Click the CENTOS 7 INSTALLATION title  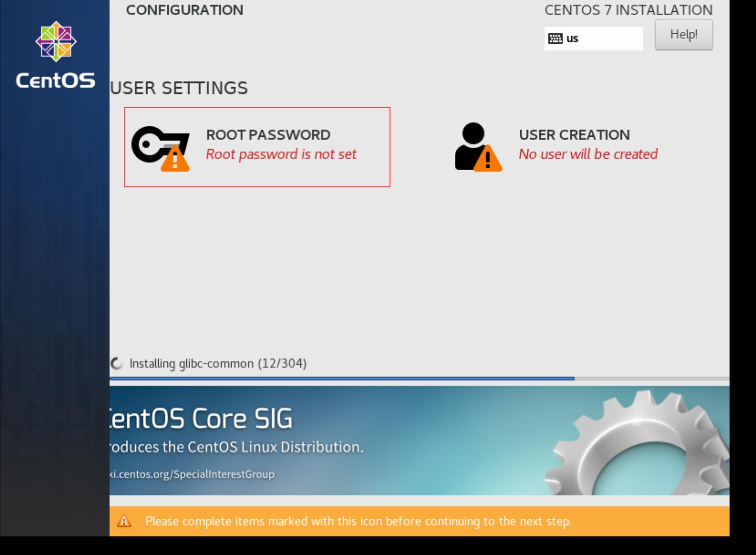point(628,10)
